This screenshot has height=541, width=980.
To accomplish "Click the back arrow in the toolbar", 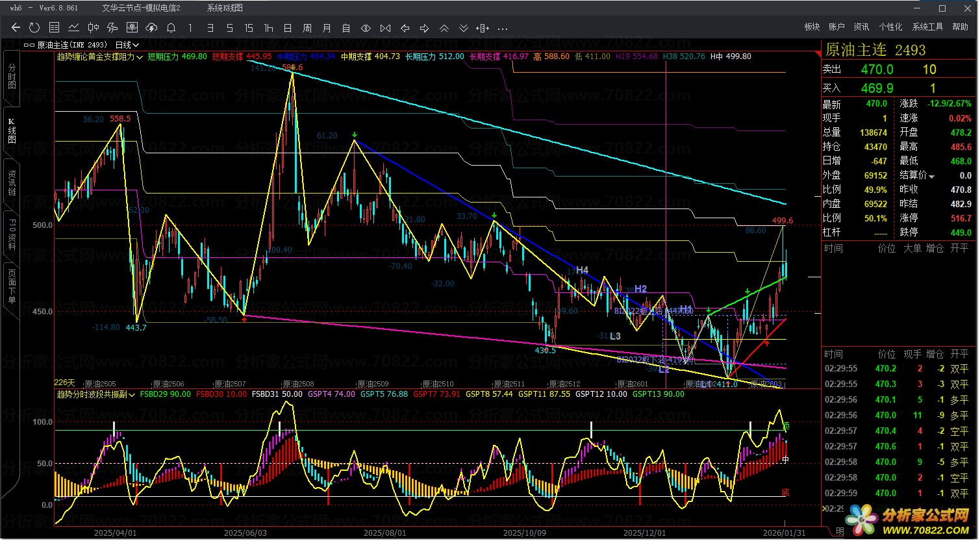I will (16, 28).
